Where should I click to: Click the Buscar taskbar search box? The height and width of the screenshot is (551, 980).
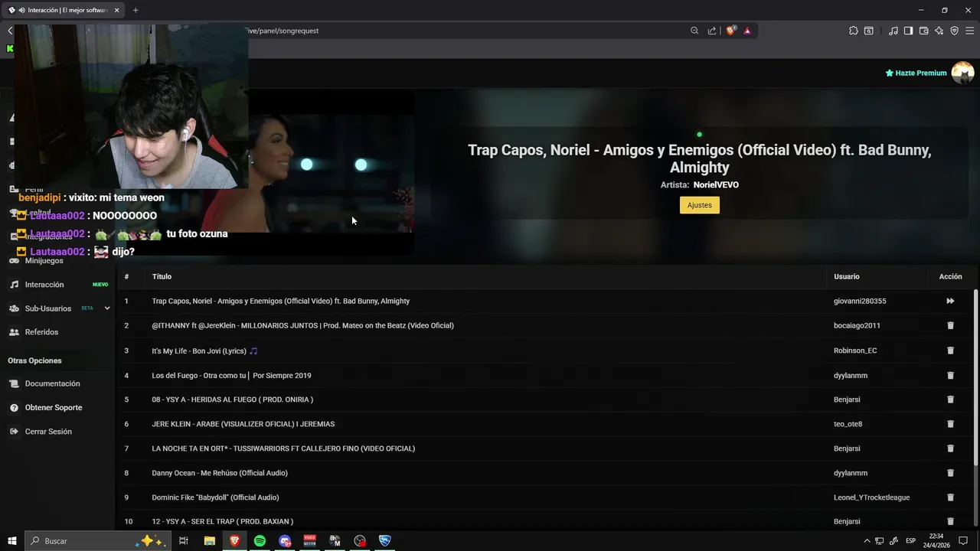[96, 541]
